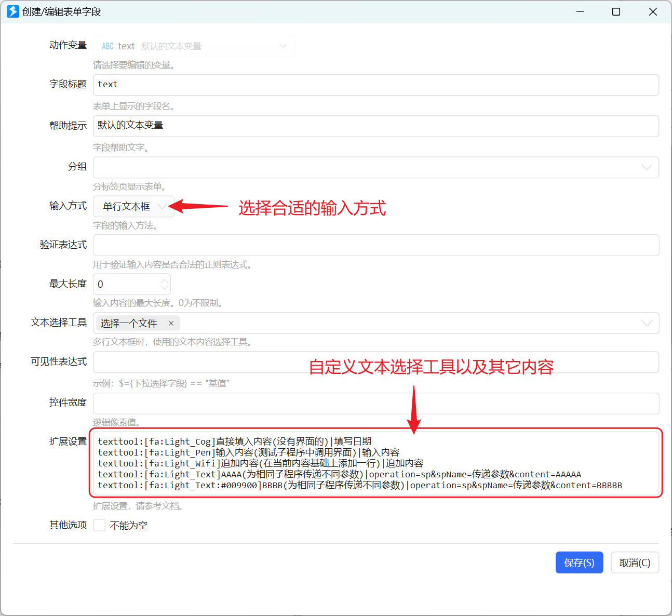Image resolution: width=672 pixels, height=616 pixels.
Task: Click the 控件宽度 input field
Action: (376, 404)
